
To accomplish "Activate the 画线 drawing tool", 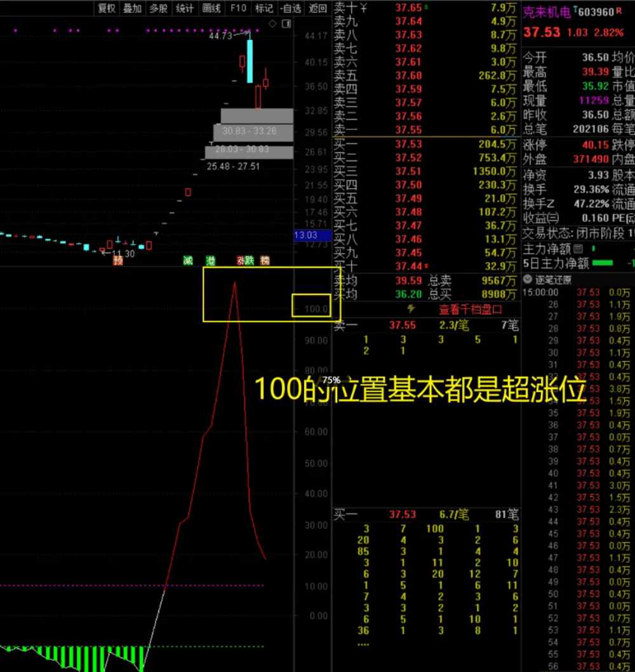I will (x=211, y=8).
